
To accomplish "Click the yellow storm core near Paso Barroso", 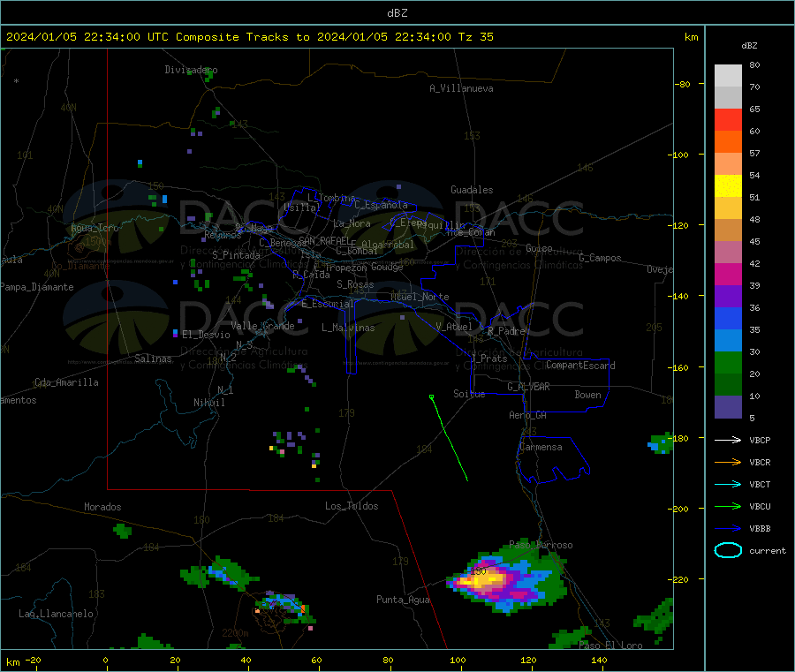I will click(482, 578).
